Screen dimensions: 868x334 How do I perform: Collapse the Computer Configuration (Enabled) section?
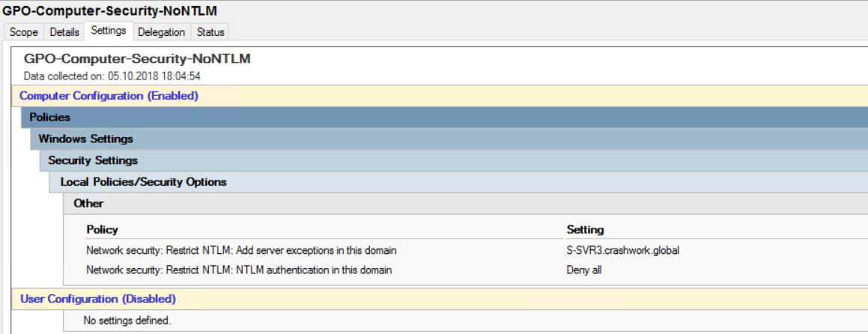click(109, 96)
